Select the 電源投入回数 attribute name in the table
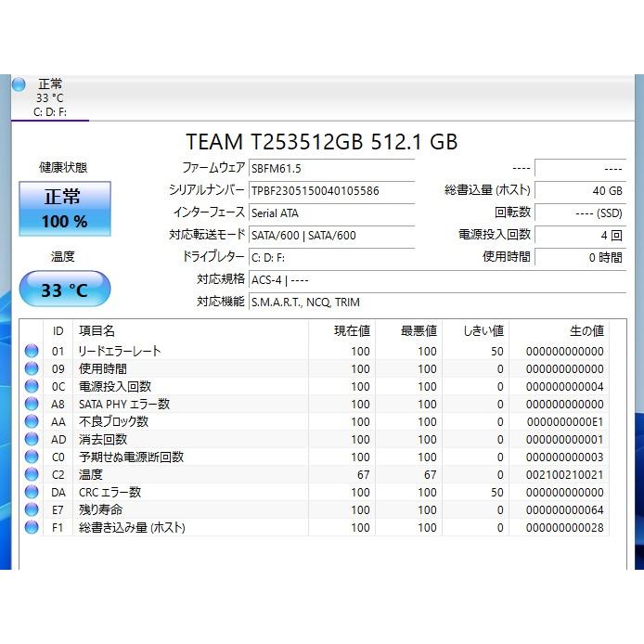The width and height of the screenshot is (644, 644). pyautogui.click(x=115, y=386)
